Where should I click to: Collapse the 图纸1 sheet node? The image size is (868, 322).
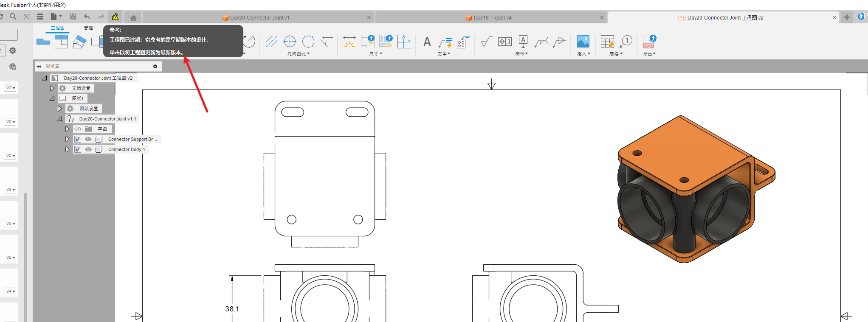(x=52, y=98)
